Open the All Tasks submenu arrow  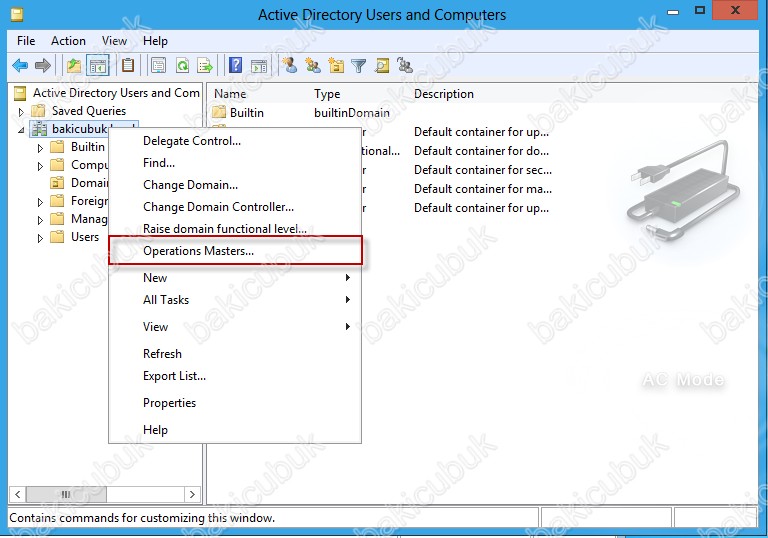click(x=347, y=299)
